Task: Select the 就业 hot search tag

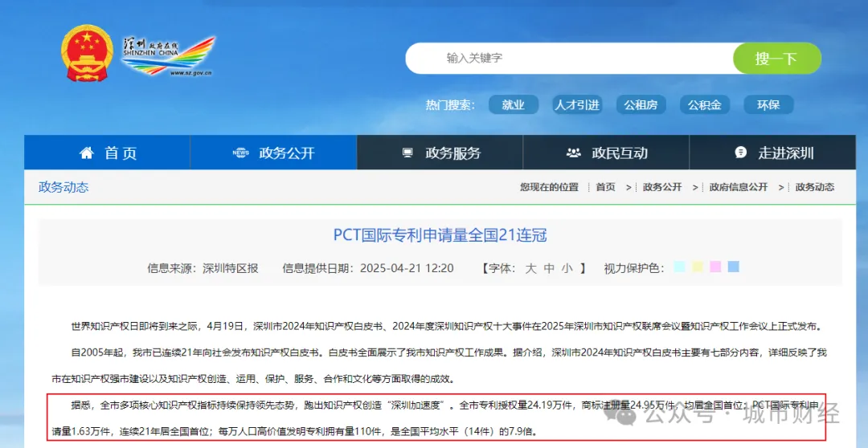Action: pyautogui.click(x=513, y=104)
